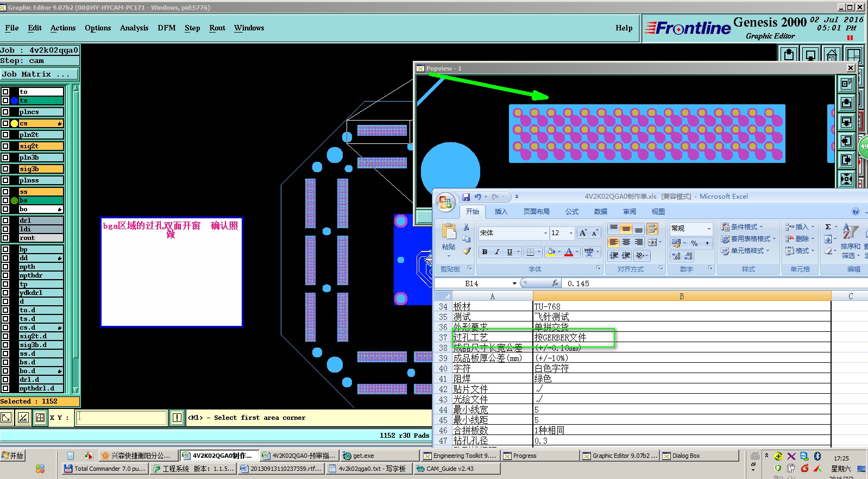Click the grid snap icon beside X Y
The width and height of the screenshot is (868, 479).
pos(40,418)
